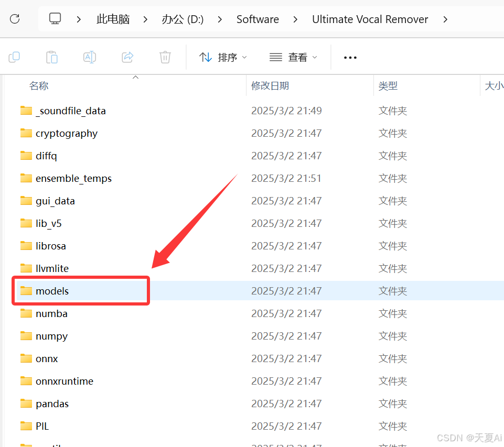Image resolution: width=504 pixels, height=447 pixels.
Task: Select the numba folder
Action: 51,313
